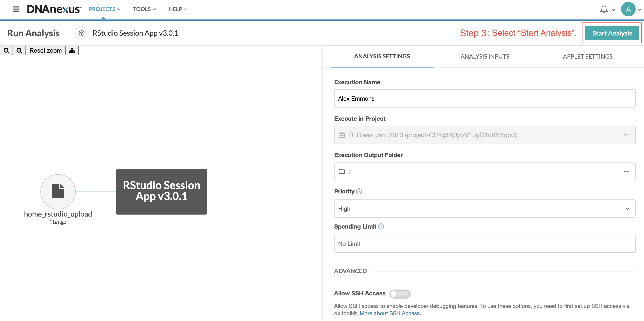Click the zoom out magnifier icon
644x321 pixels.
tap(19, 51)
